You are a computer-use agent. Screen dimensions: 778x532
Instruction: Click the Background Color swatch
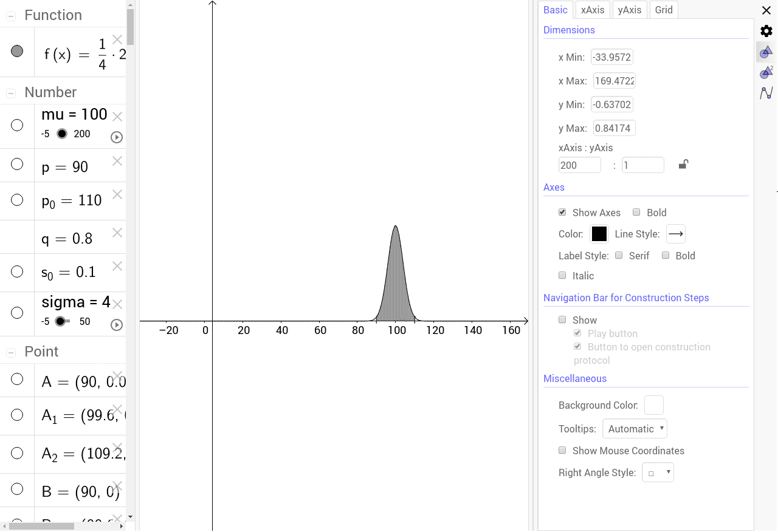tap(653, 405)
